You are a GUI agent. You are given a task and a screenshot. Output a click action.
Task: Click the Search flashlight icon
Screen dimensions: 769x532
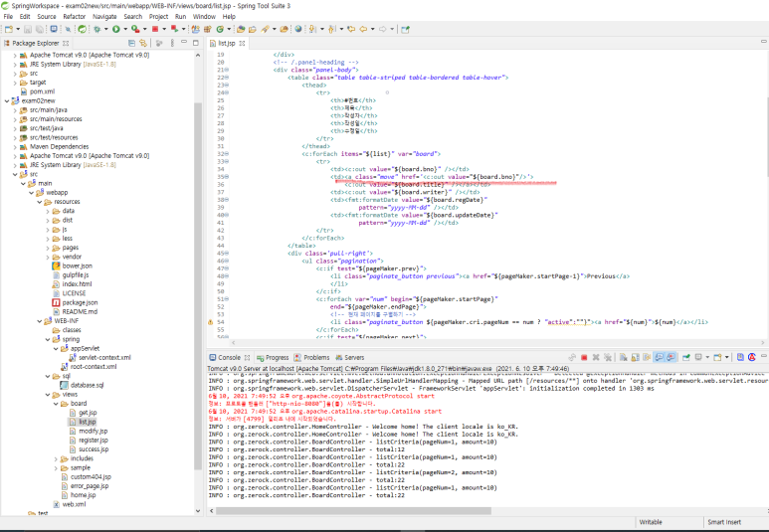tap(265, 29)
